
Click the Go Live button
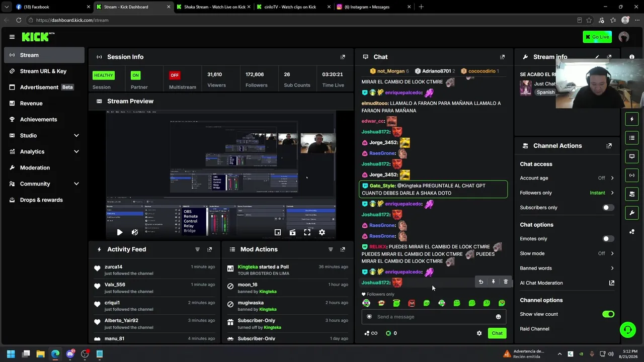pyautogui.click(x=597, y=37)
